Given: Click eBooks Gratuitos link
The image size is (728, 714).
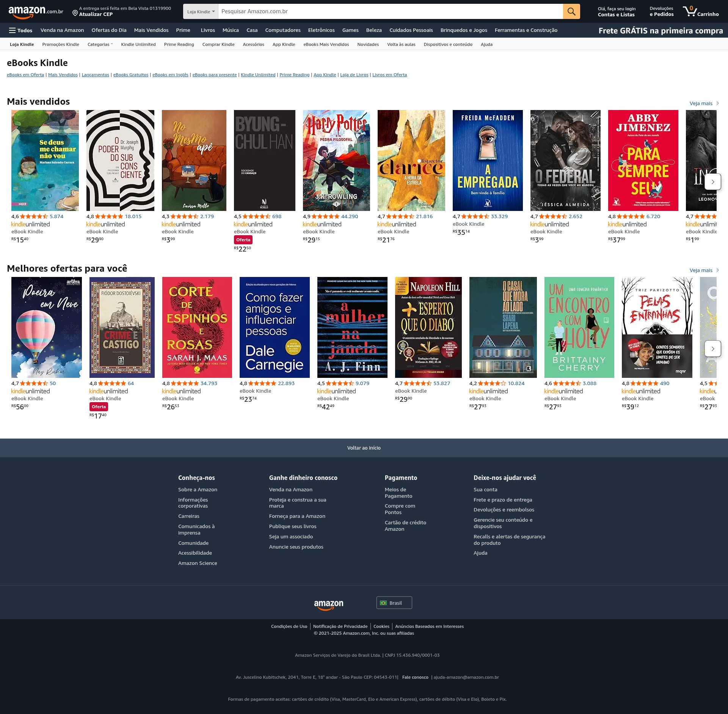Looking at the screenshot, I should 131,75.
